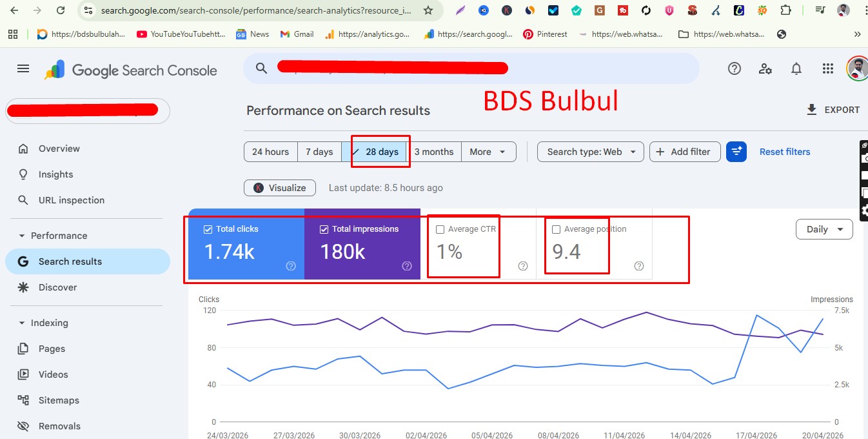This screenshot has width=868, height=439.
Task: Open the Daily granularity dropdown
Action: [x=824, y=229]
